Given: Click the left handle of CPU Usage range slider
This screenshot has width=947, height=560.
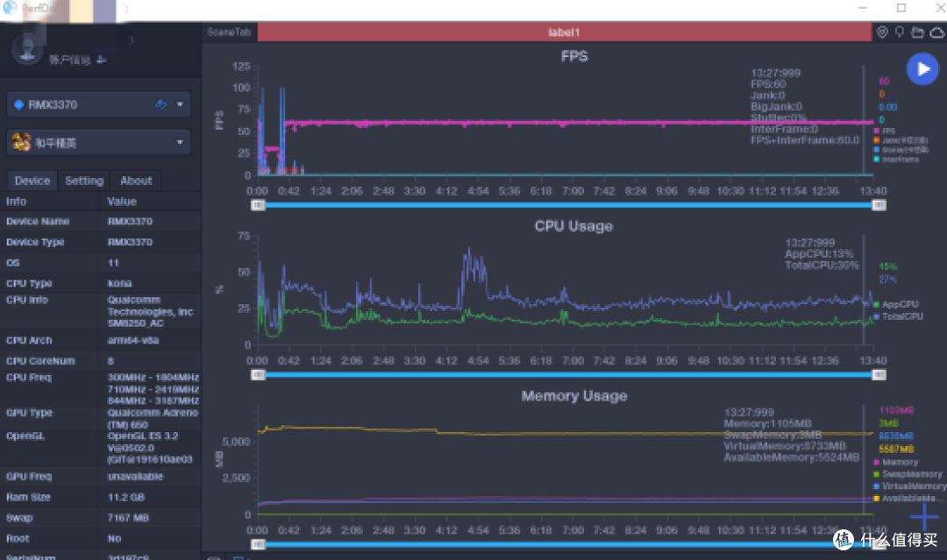Looking at the screenshot, I should [x=258, y=375].
